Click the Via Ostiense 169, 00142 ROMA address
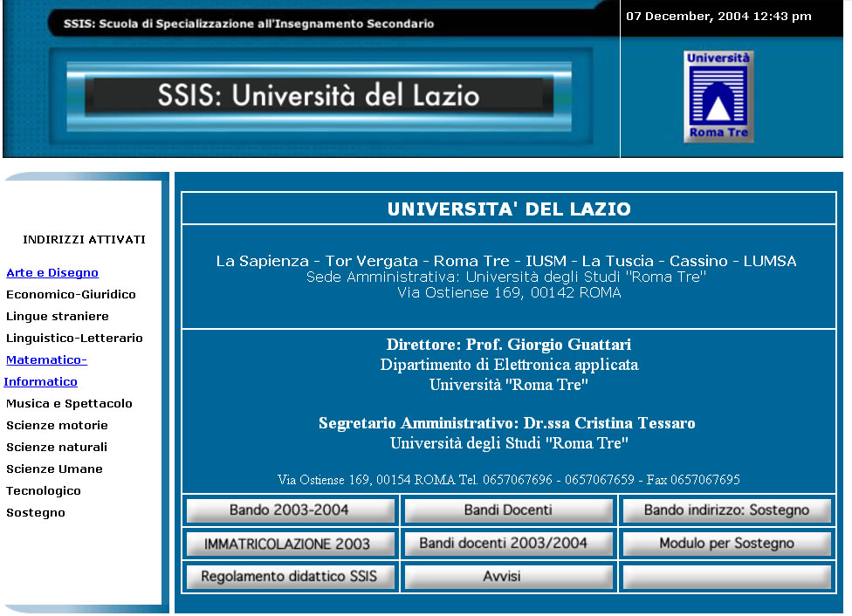852x616 pixels. point(509,293)
